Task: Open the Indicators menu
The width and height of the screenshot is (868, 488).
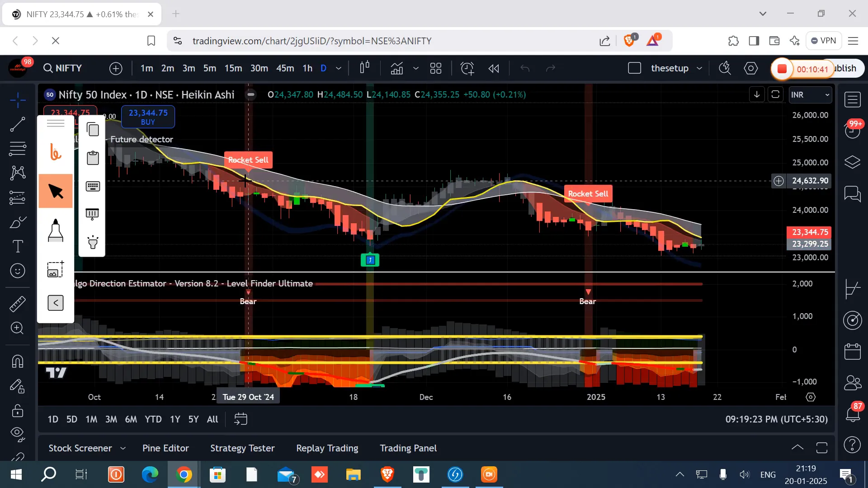Action: (x=397, y=68)
